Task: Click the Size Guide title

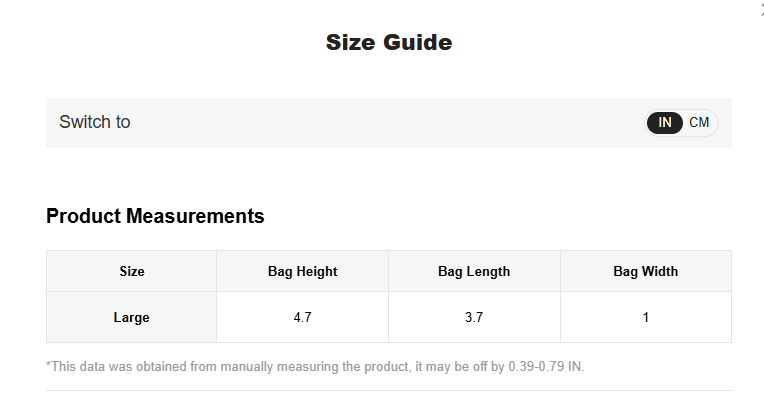Action: pyautogui.click(x=389, y=42)
